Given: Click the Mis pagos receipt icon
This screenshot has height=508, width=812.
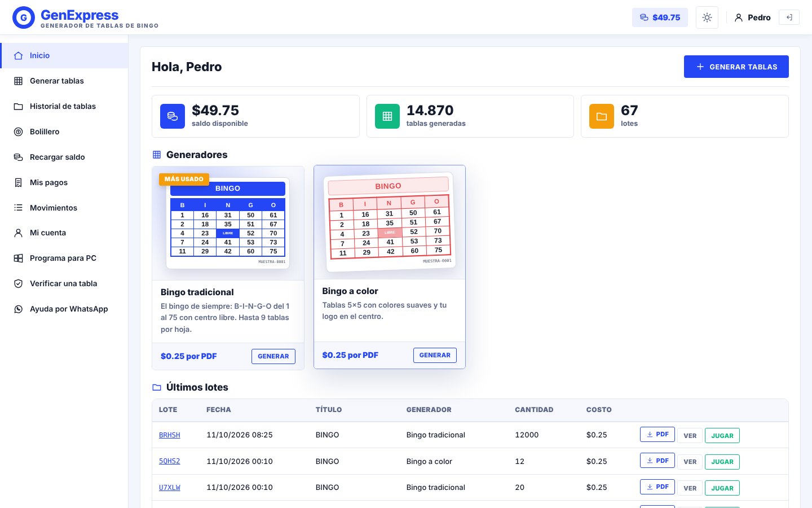Looking at the screenshot, I should point(18,182).
